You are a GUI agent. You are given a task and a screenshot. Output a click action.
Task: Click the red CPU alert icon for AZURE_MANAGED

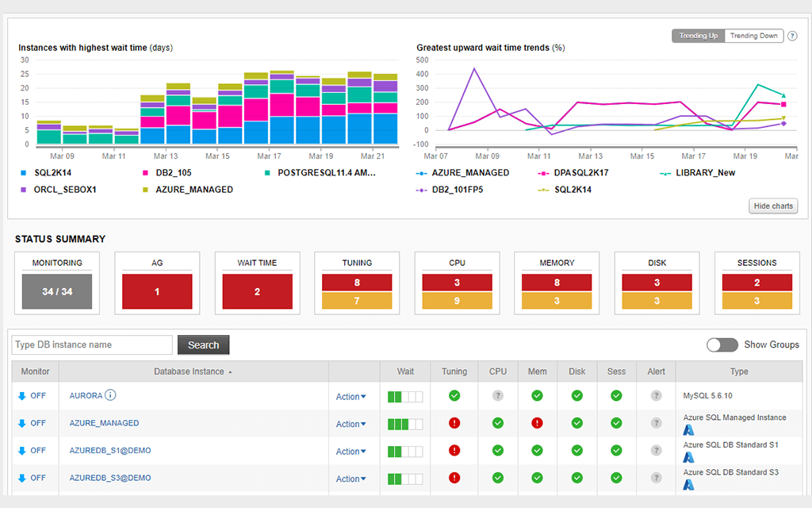[497, 423]
